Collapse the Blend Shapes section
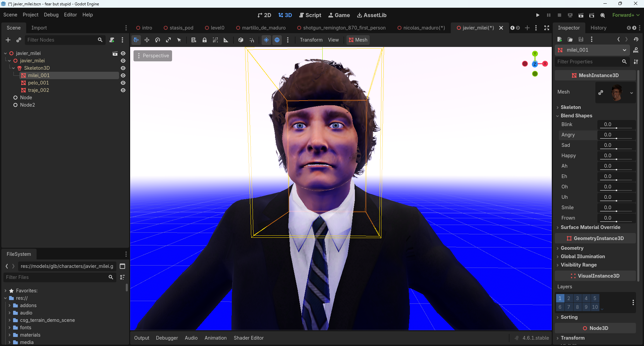 click(x=576, y=116)
